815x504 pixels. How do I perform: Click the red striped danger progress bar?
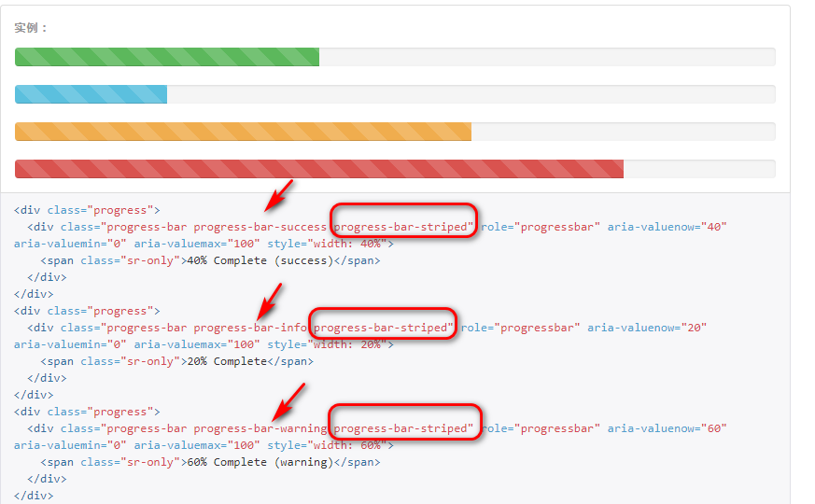click(319, 169)
